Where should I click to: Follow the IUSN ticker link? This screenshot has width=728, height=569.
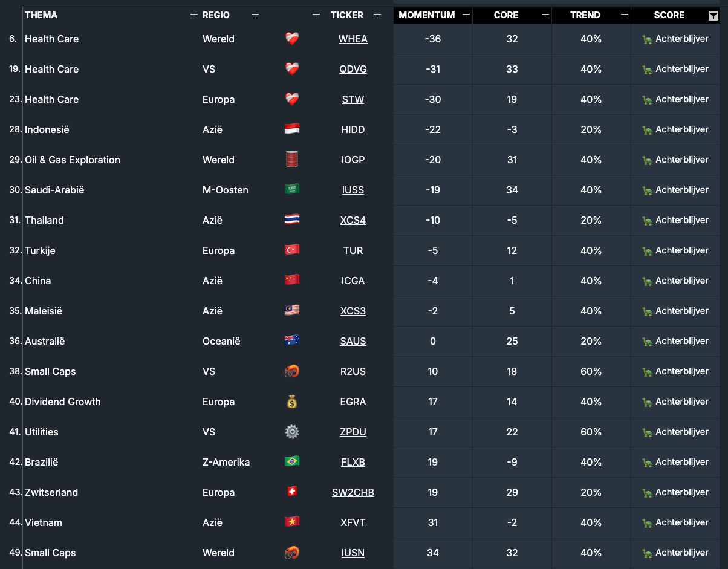(x=353, y=553)
